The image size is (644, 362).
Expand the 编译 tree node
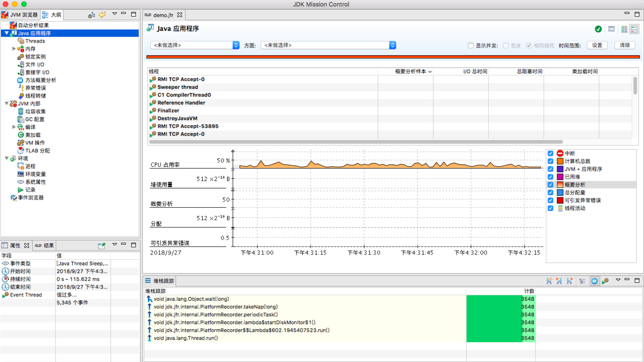tap(14, 127)
